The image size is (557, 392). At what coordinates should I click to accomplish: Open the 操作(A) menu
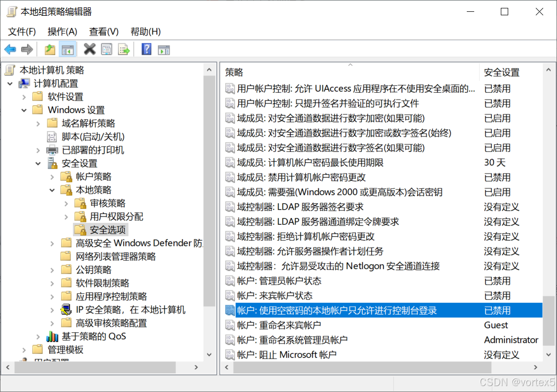(62, 32)
